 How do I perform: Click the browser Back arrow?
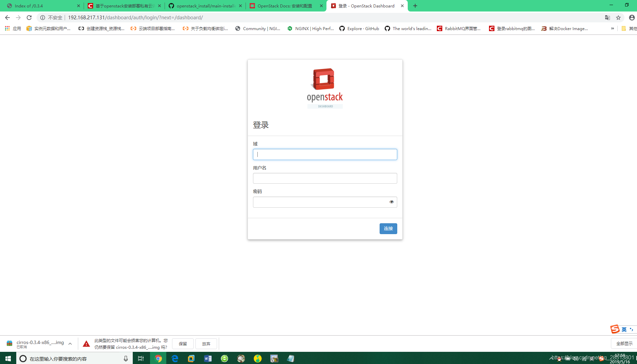pyautogui.click(x=7, y=18)
